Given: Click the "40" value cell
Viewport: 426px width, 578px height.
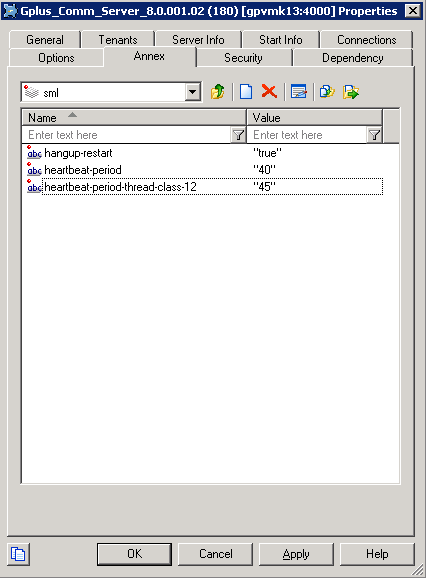Looking at the screenshot, I should [264, 170].
